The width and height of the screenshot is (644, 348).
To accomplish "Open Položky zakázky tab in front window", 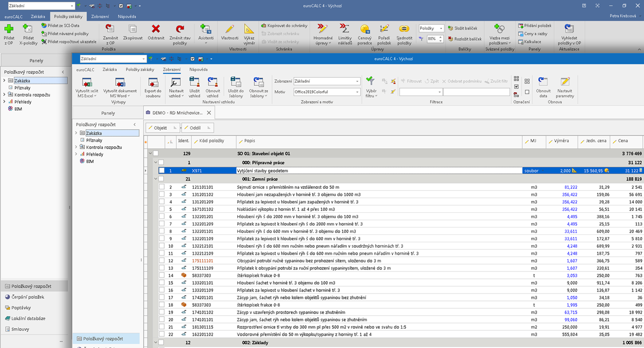I will click(140, 69).
